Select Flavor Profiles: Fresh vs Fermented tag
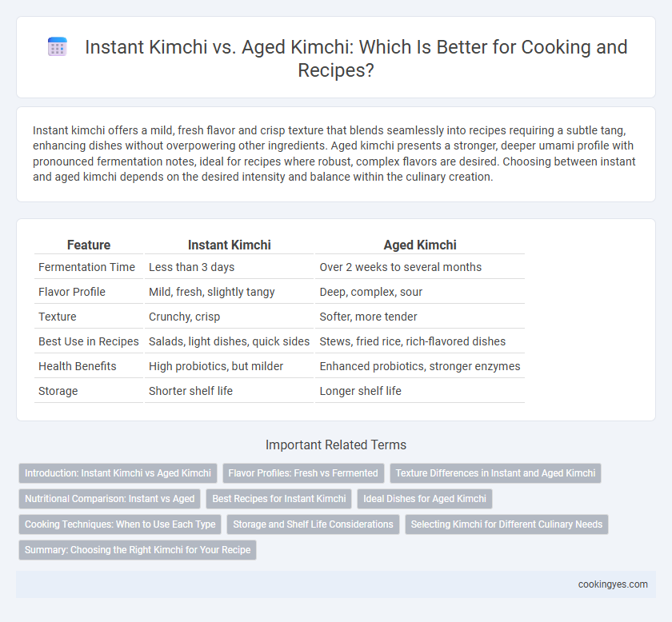The width and height of the screenshot is (672, 622). [303, 473]
